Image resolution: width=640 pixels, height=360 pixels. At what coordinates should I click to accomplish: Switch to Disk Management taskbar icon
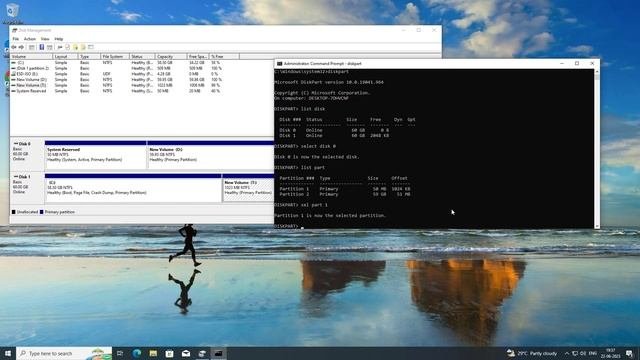(202, 353)
